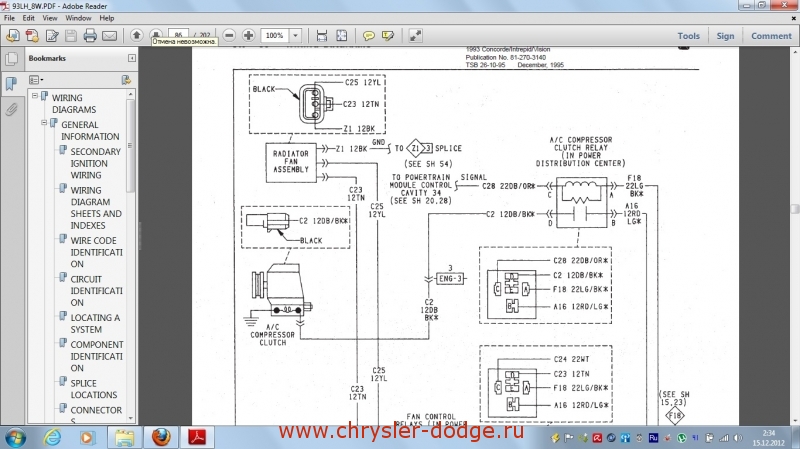Screen dimensions: 800x449
Task: Open the Windows Start button
Action: click(x=14, y=438)
